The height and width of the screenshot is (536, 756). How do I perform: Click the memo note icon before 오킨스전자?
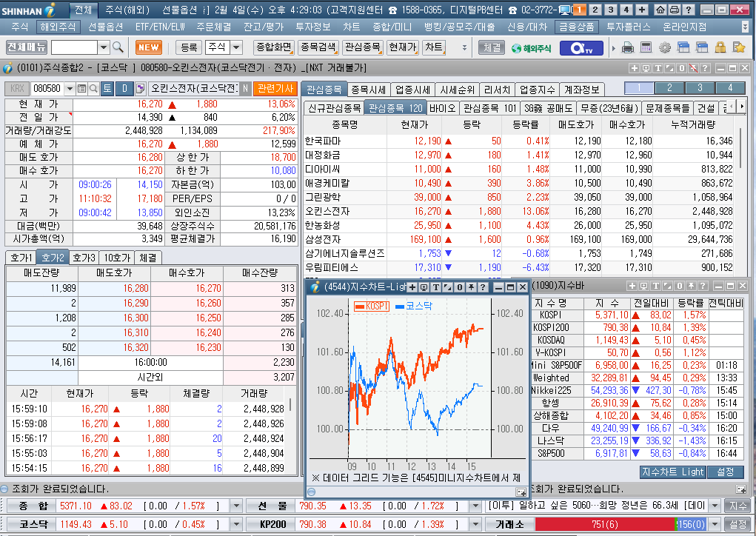(x=140, y=88)
